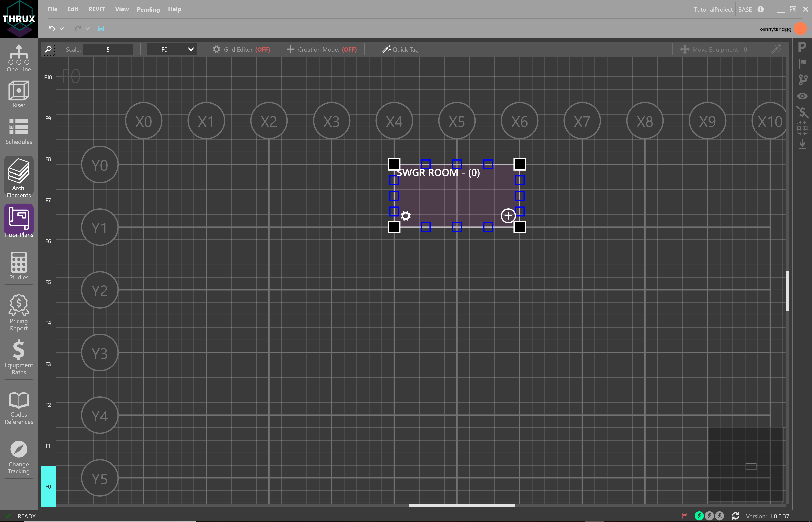Toggle Grid Editor on
This screenshot has width=812, height=522.
tap(241, 49)
